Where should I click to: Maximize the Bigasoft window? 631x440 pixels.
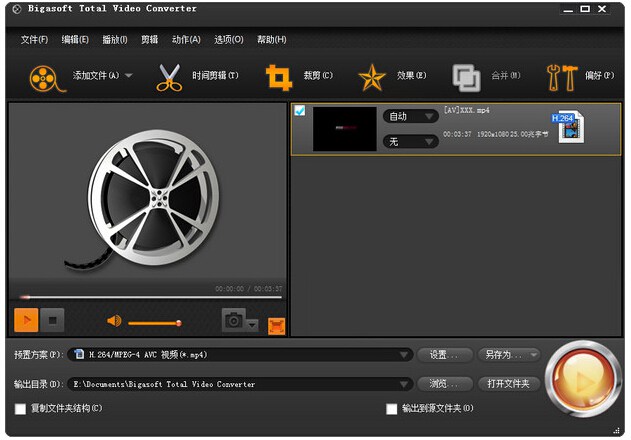[585, 9]
